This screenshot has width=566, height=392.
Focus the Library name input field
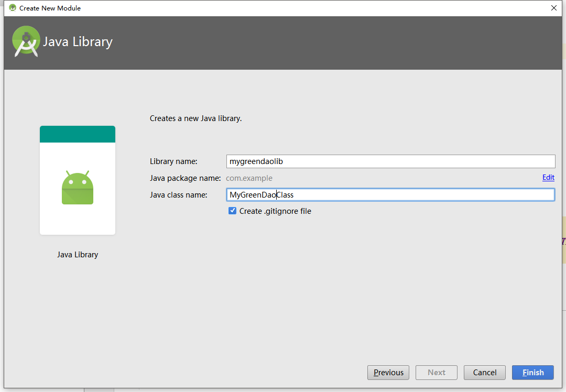click(390, 161)
